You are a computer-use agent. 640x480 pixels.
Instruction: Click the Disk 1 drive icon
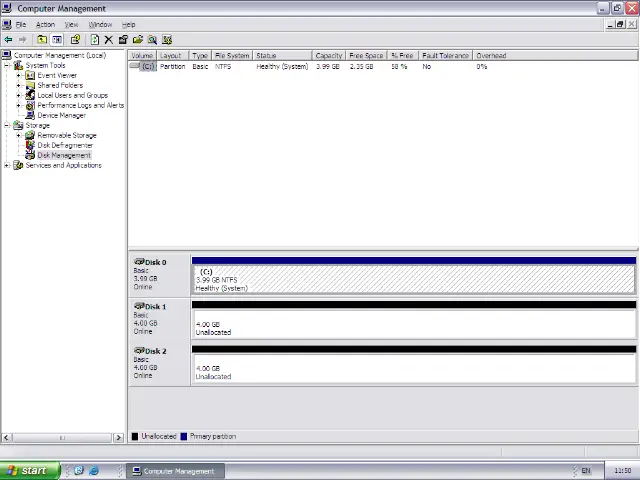pyautogui.click(x=139, y=306)
